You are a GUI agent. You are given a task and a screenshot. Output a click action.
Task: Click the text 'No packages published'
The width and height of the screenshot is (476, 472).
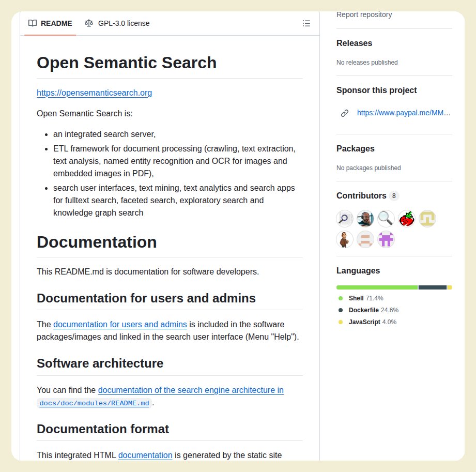368,168
